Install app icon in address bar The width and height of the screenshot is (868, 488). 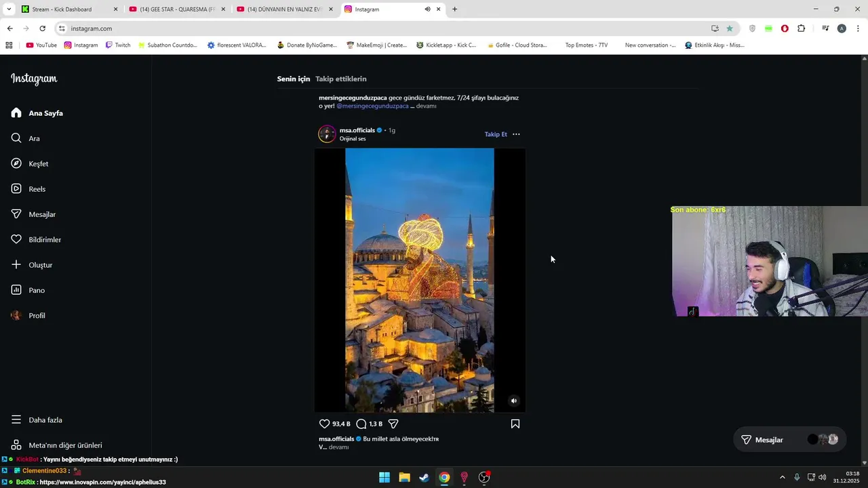tap(715, 28)
